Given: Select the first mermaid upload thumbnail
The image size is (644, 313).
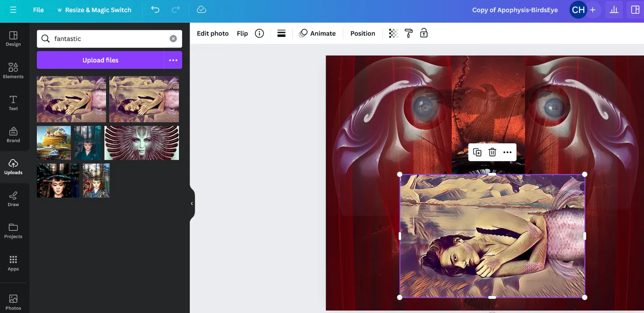Looking at the screenshot, I should 71,99.
